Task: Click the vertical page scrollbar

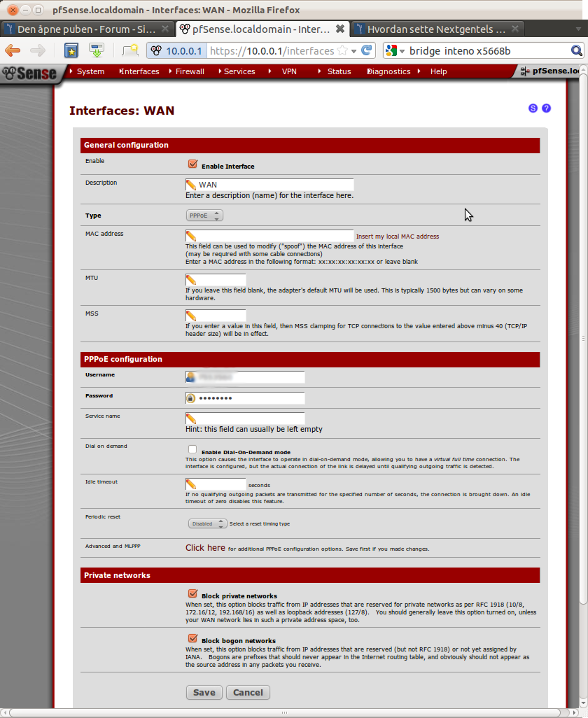Action: click(x=583, y=339)
